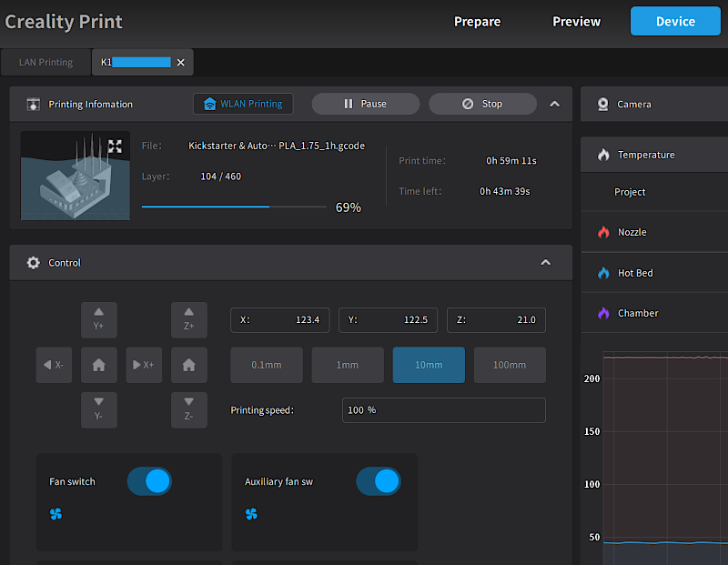Click the 3D model preview thumbnail
This screenshot has height=565, width=728.
[76, 176]
